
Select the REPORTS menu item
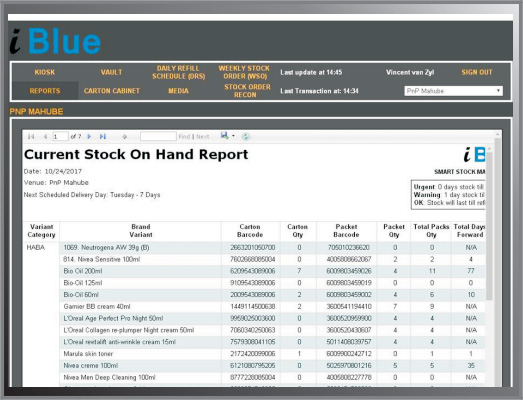[45, 91]
